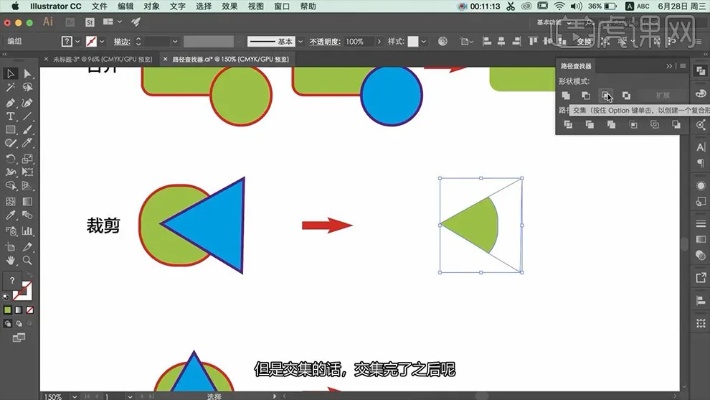Enable Draw Behind mode

coord(19,323)
